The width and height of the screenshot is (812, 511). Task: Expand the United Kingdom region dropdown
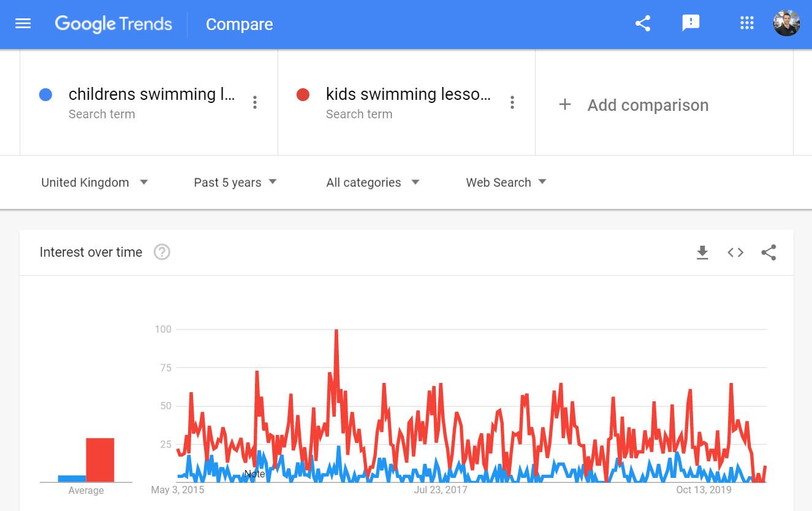[x=94, y=183]
